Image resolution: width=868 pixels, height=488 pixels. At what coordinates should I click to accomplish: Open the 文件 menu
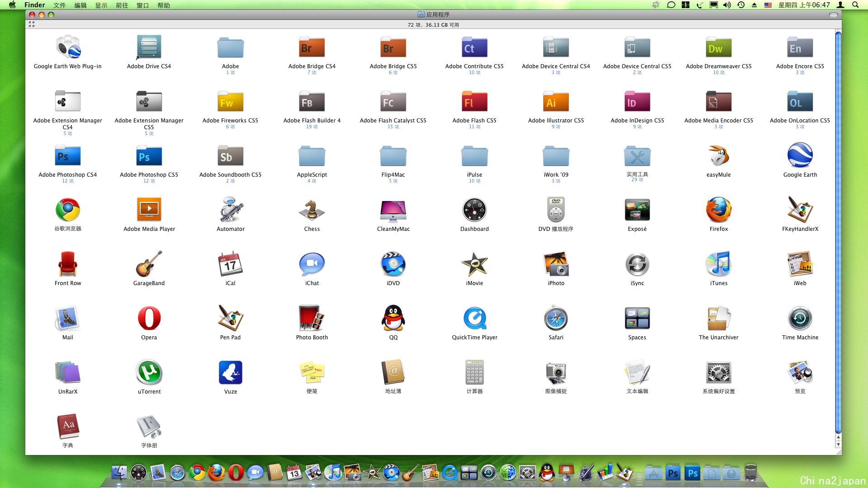[60, 5]
